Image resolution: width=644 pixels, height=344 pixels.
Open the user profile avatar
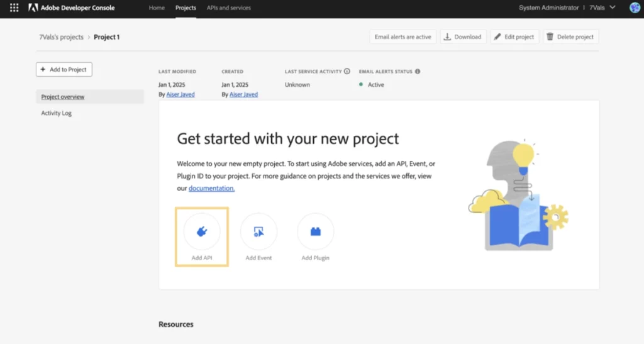point(635,8)
